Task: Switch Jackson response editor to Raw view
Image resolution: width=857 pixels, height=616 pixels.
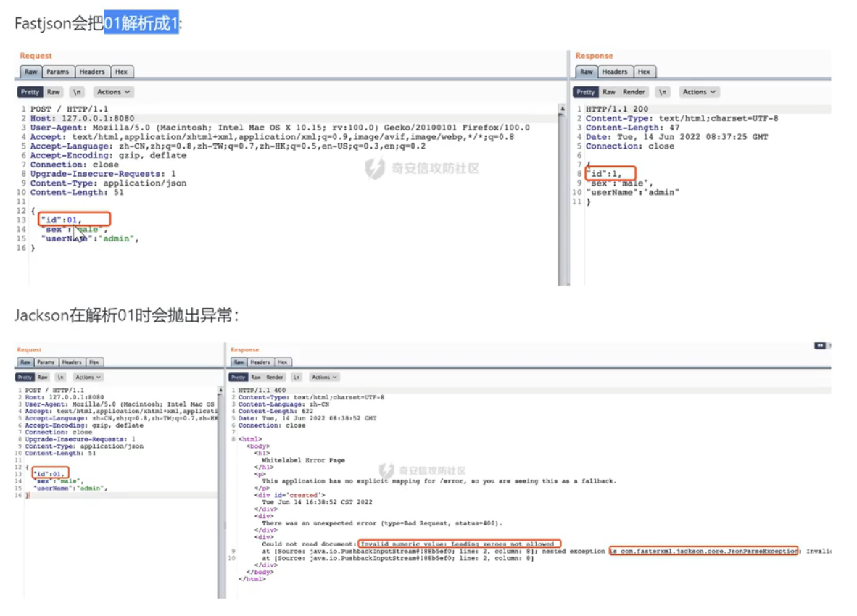Action: 256,378
